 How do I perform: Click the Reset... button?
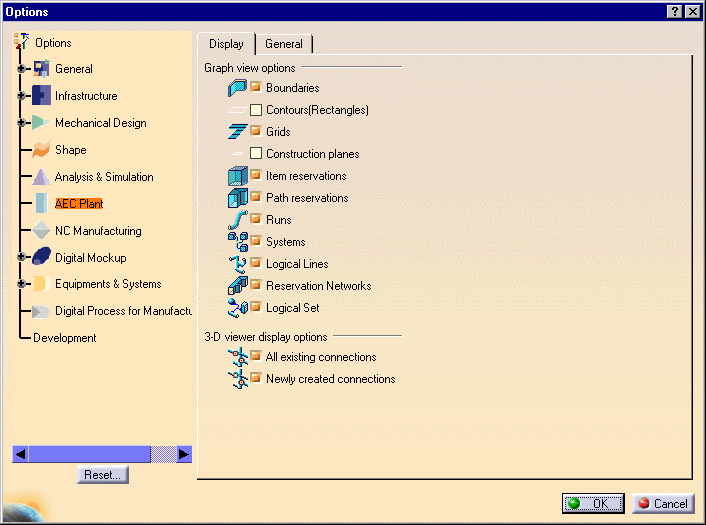[103, 475]
